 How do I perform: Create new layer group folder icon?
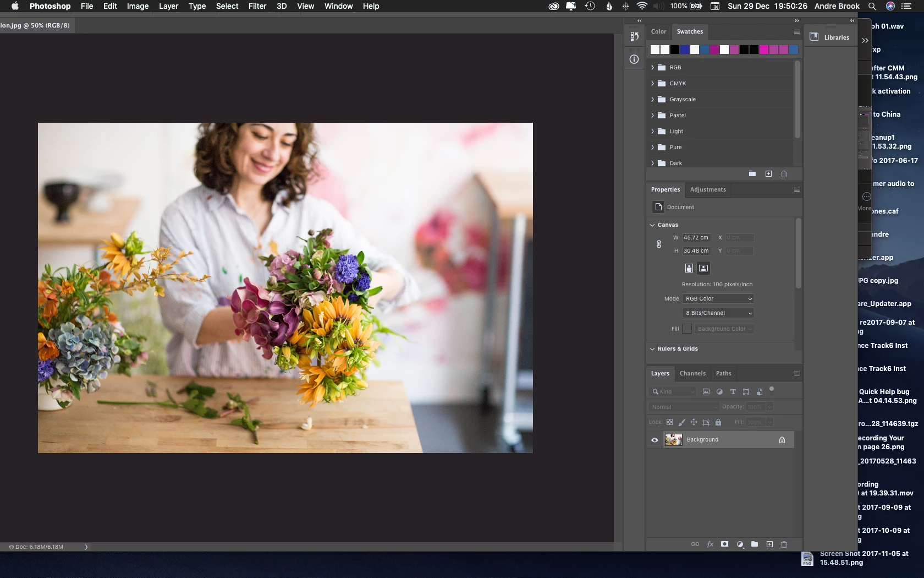755,544
